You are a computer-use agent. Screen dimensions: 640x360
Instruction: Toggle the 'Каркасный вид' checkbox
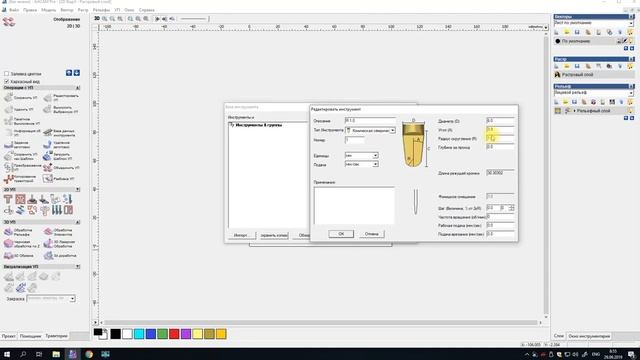7,82
